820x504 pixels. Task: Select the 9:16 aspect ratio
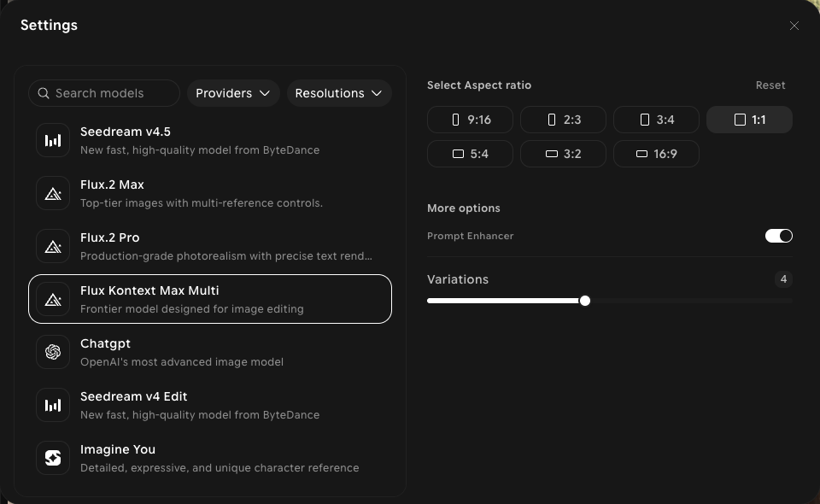point(470,120)
